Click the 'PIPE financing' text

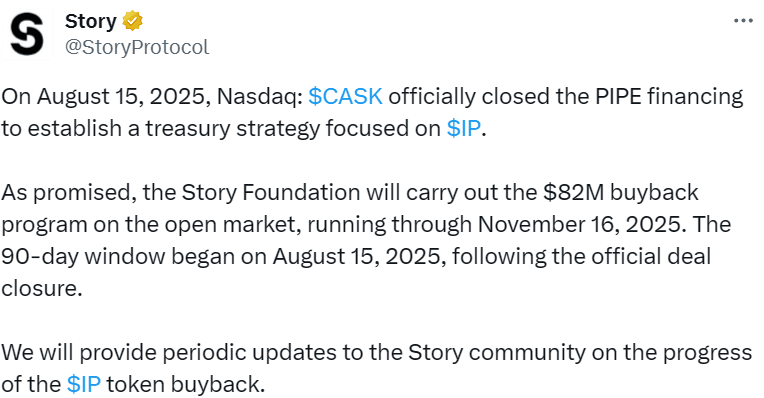[668, 96]
